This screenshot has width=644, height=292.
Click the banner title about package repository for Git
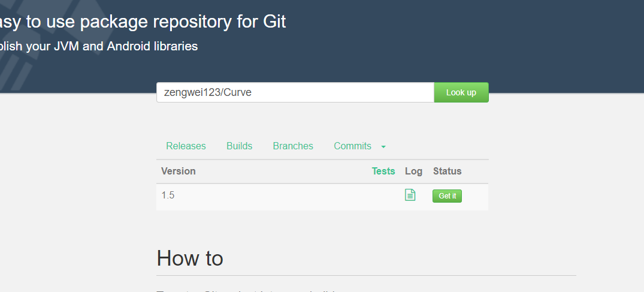(x=144, y=22)
